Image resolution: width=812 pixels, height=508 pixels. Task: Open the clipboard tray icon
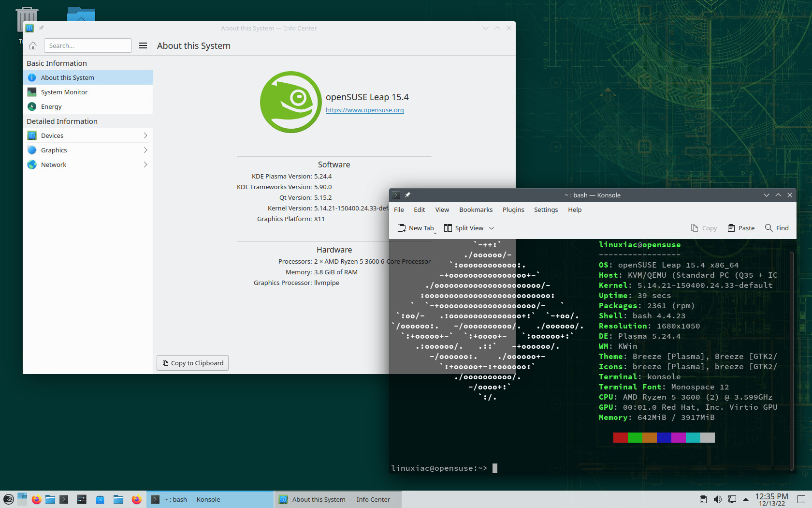click(x=703, y=499)
